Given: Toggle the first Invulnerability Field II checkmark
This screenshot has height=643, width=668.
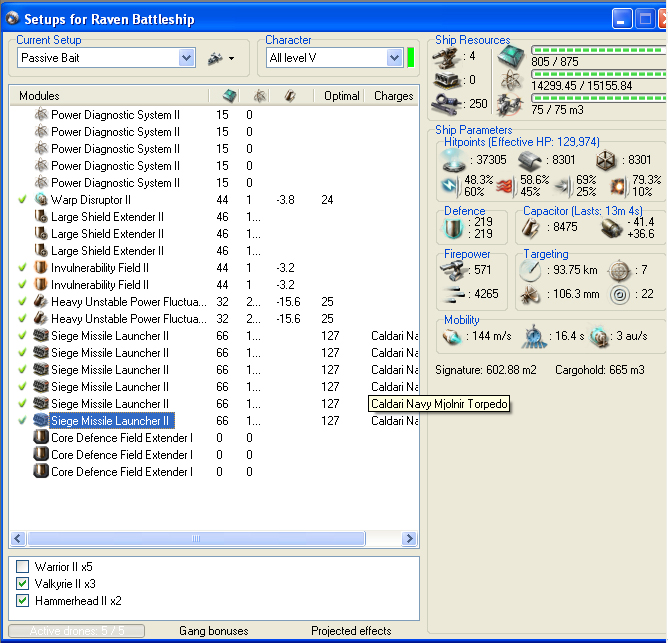Looking at the screenshot, I should pyautogui.click(x=23, y=268).
